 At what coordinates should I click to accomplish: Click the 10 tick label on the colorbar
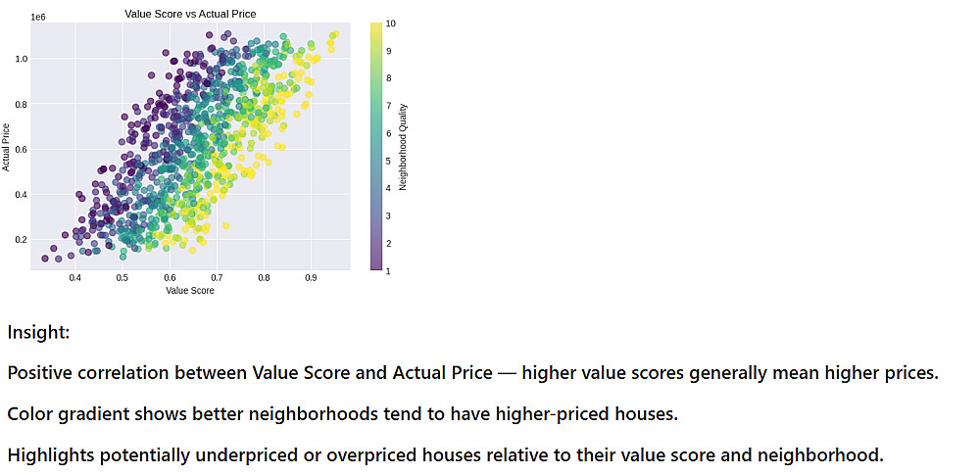click(391, 24)
